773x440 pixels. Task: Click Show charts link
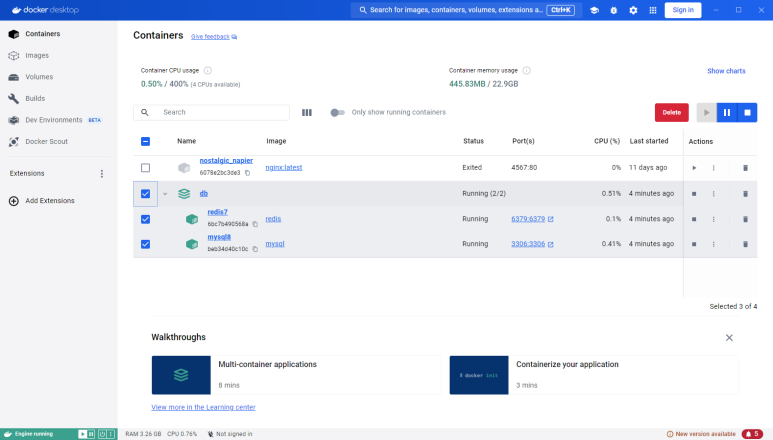point(726,71)
